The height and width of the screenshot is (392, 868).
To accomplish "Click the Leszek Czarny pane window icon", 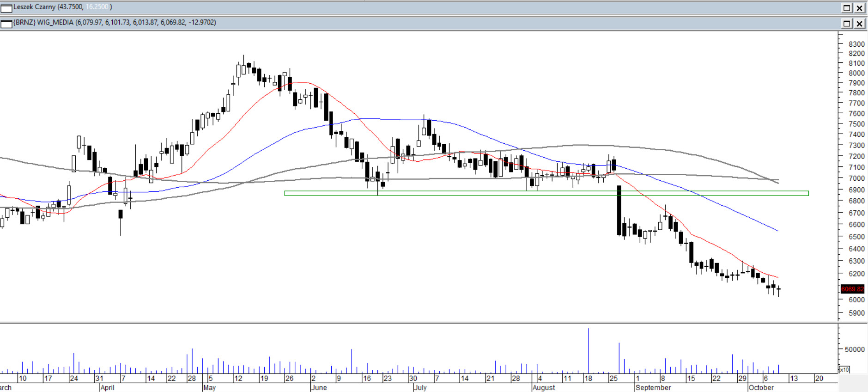I will [6, 8].
